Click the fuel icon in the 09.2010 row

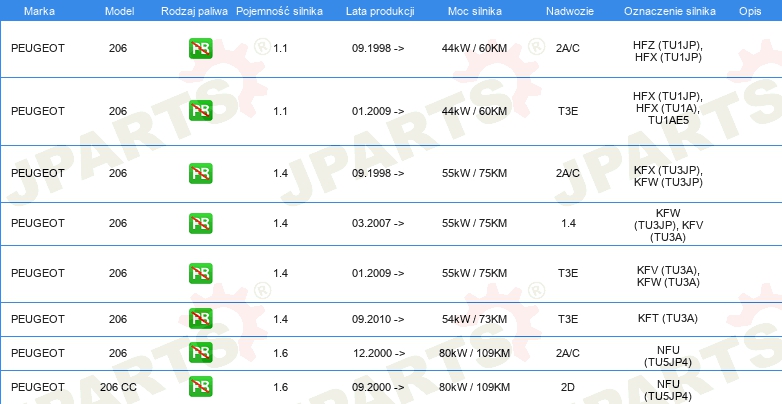pos(200,319)
